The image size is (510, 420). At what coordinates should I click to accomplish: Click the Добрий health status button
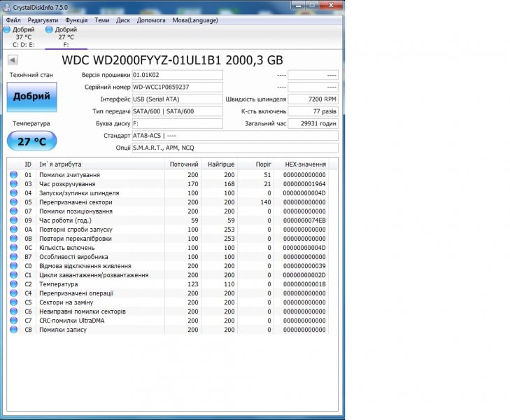[x=31, y=97]
